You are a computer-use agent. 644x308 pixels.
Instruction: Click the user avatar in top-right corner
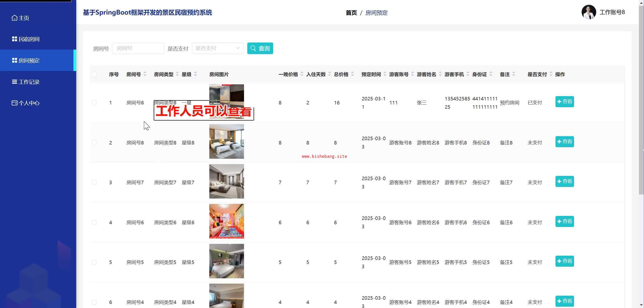(589, 12)
